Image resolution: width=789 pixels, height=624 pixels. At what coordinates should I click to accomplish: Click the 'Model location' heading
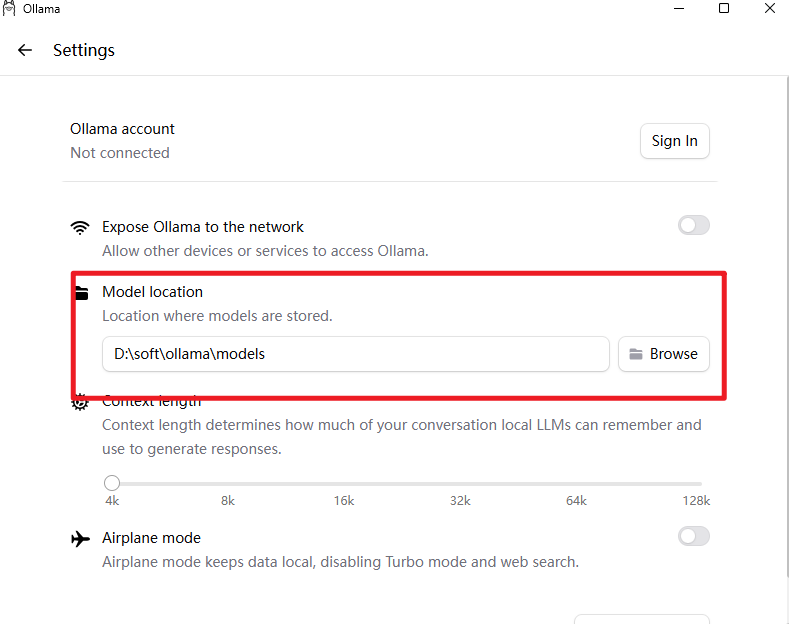[152, 292]
